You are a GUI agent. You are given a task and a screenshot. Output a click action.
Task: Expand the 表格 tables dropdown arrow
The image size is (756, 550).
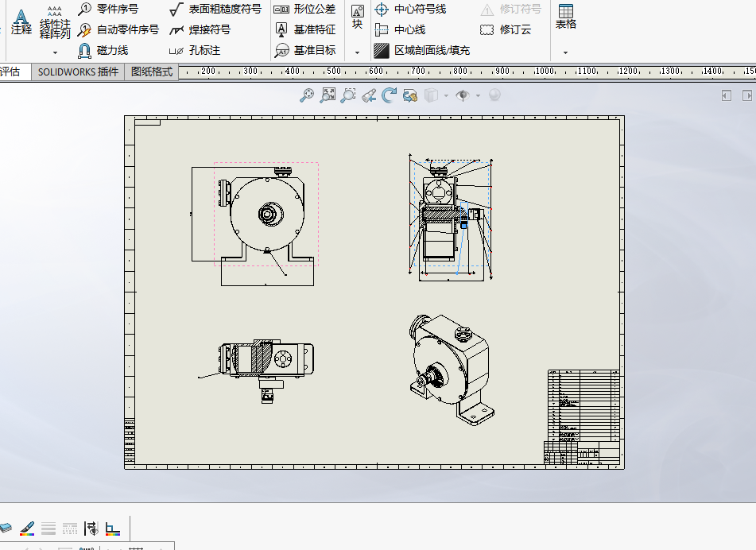[565, 52]
